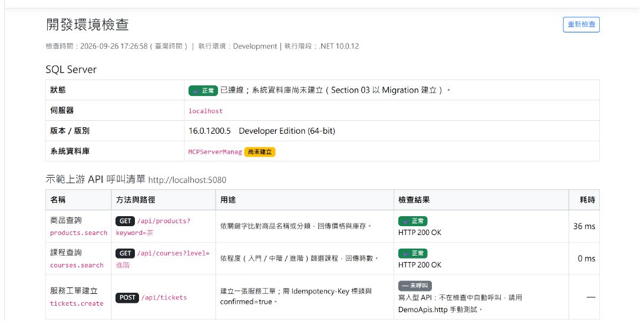Click the 名稱 column header
Image resolution: width=644 pixels, height=321 pixels.
pyautogui.click(x=58, y=200)
